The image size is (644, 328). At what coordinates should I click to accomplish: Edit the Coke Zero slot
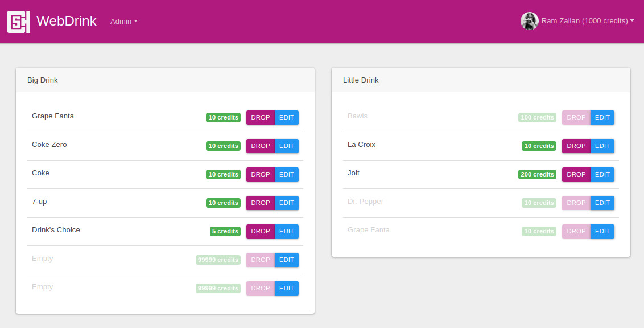pos(287,146)
